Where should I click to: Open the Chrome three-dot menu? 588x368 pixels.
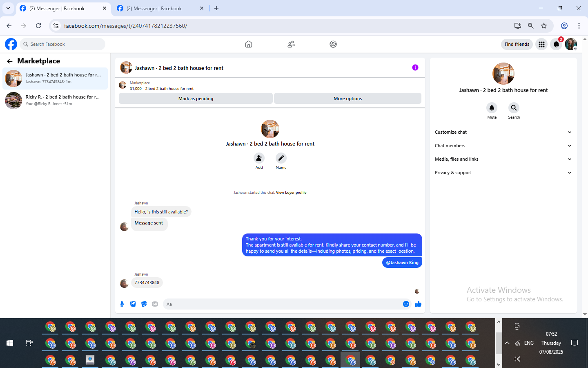tap(579, 26)
